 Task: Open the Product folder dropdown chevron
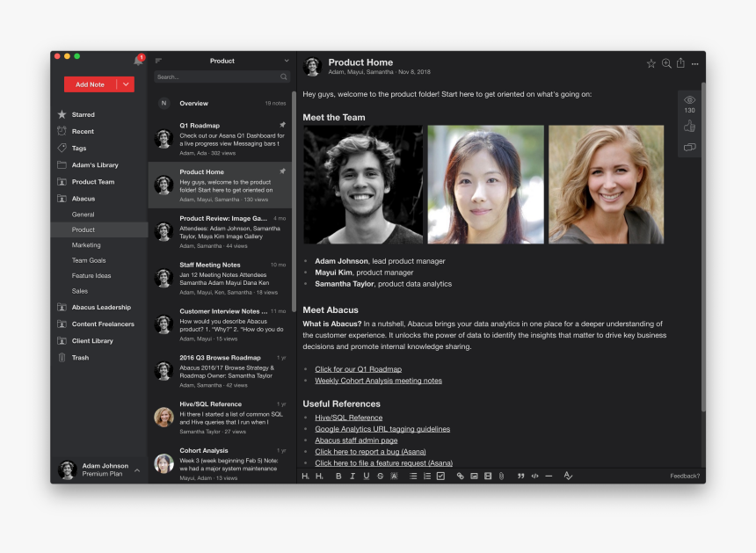(287, 61)
